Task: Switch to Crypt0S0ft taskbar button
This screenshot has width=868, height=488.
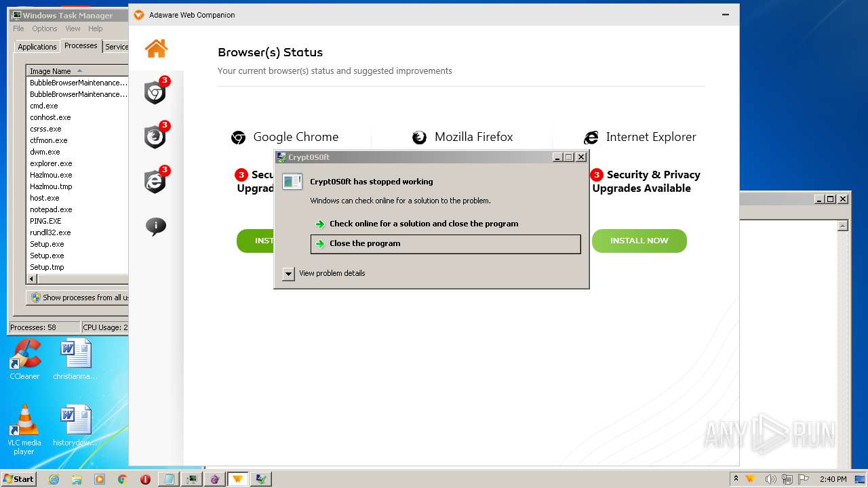Action: [261, 479]
